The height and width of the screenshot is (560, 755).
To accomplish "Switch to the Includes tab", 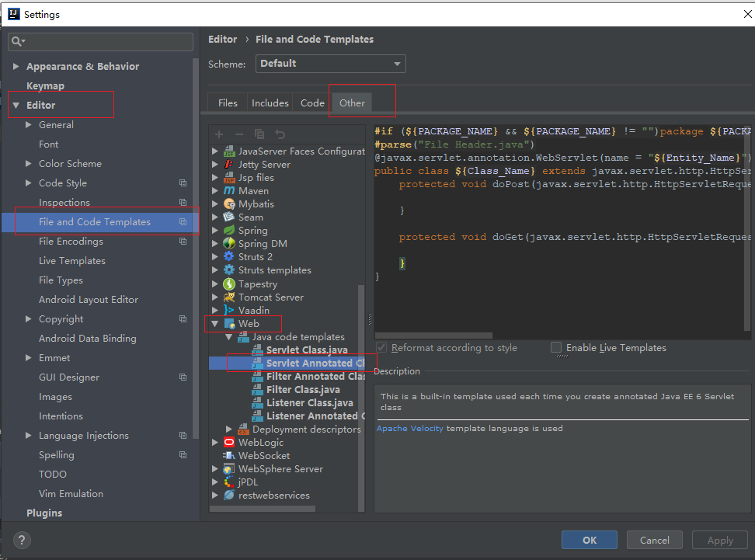I will click(270, 103).
